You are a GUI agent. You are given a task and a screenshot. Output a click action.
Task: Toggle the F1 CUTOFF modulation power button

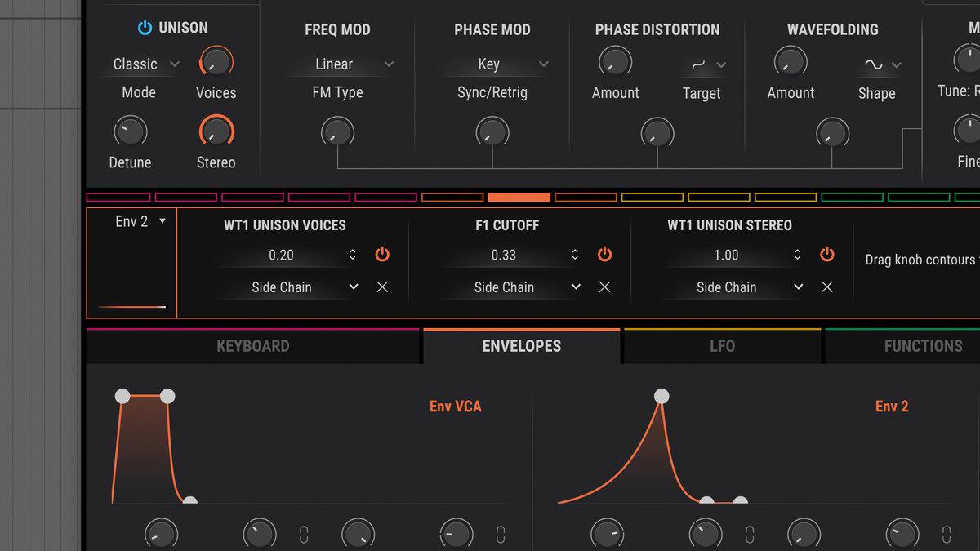(604, 254)
